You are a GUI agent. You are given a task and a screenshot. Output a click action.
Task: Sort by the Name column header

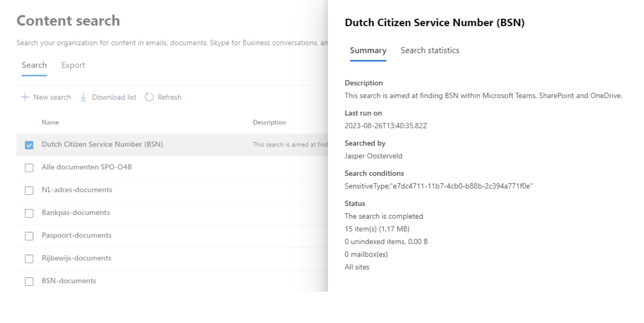pos(50,122)
